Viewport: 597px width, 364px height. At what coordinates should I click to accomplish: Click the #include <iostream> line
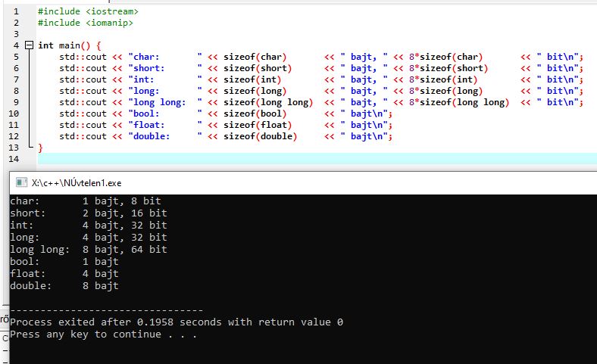tap(88, 11)
